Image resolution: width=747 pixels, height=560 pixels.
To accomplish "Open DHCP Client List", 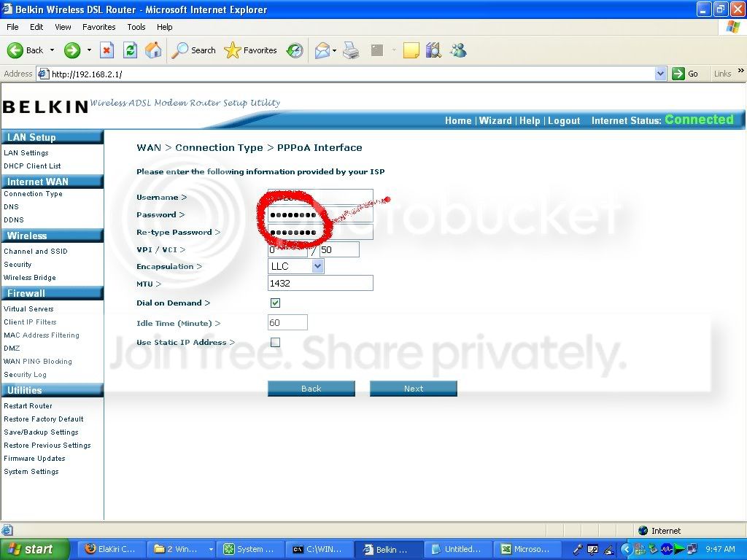I will 32,166.
